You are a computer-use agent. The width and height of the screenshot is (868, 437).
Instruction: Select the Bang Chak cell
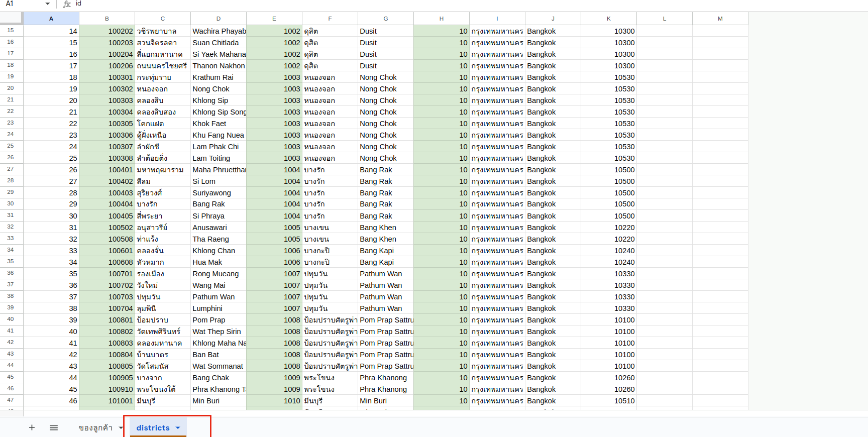219,378
